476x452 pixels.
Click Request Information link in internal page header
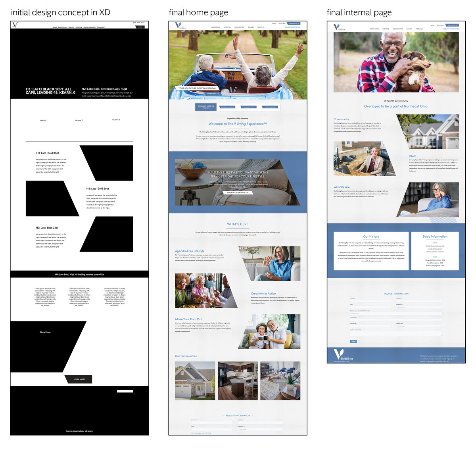click(451, 29)
